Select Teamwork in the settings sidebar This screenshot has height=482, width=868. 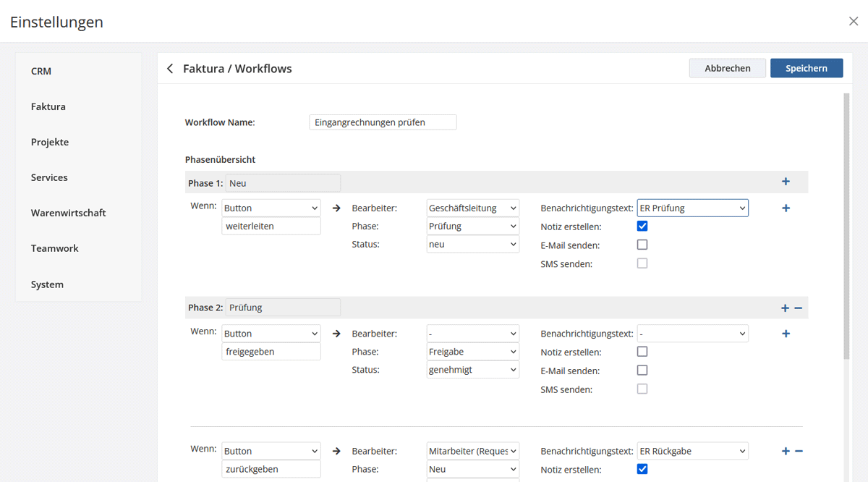(55, 248)
